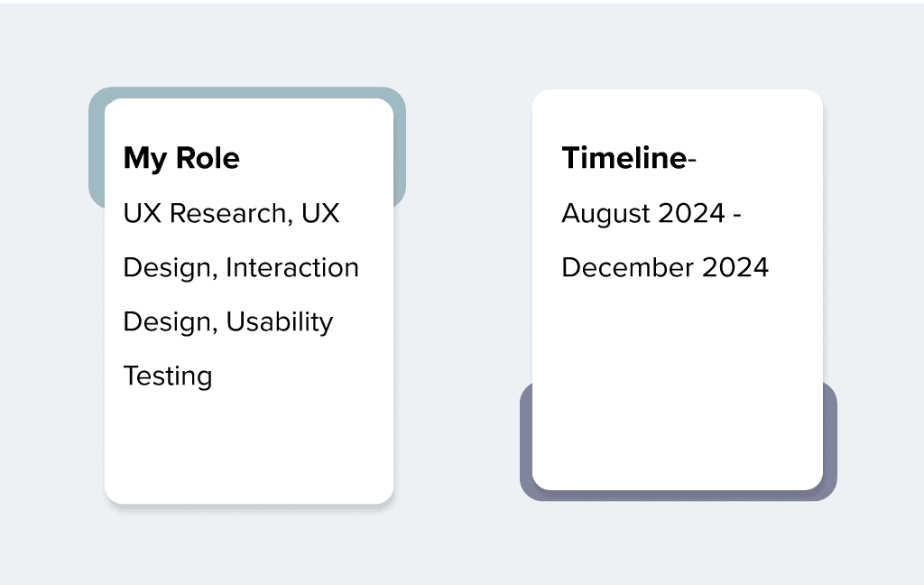Click the empty white area of My Role card
The width and height of the screenshot is (924, 585).
[249, 448]
